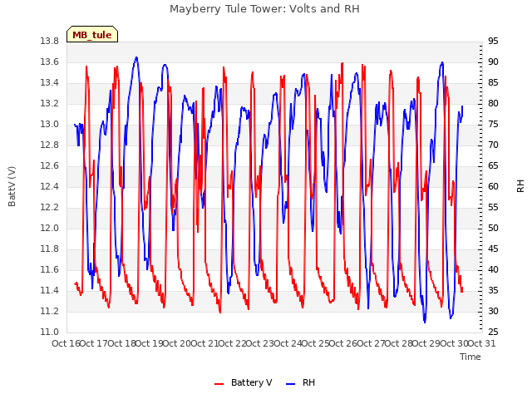Toggle the Battery V legend entry
The height and width of the screenshot is (399, 532).
(x=244, y=382)
